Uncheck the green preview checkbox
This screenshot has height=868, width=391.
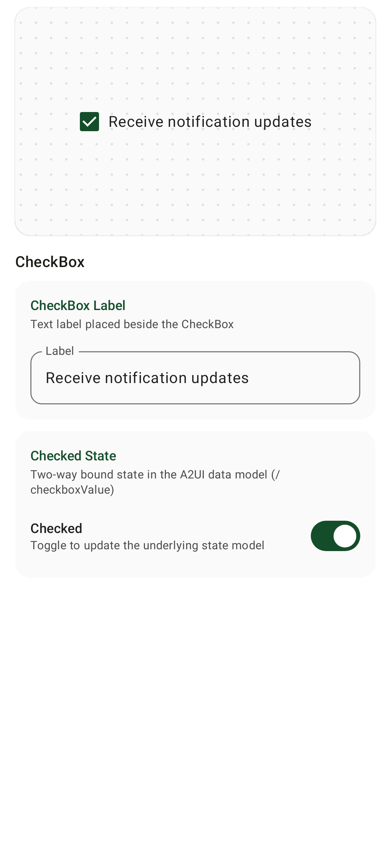click(89, 121)
